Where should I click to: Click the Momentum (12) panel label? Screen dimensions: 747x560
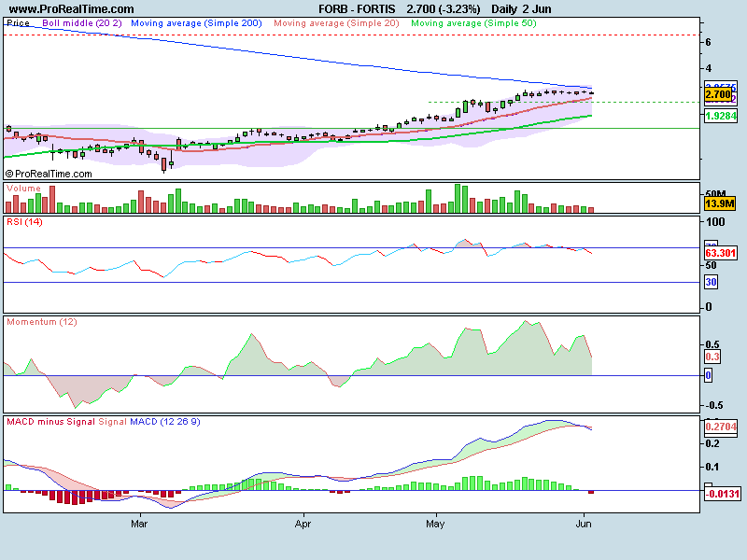42,322
